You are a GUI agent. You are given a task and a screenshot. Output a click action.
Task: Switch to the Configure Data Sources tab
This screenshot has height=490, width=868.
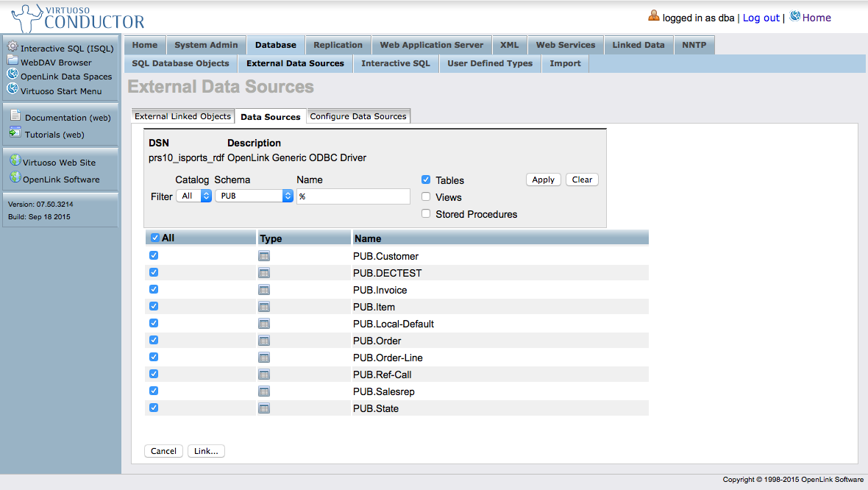pos(358,116)
